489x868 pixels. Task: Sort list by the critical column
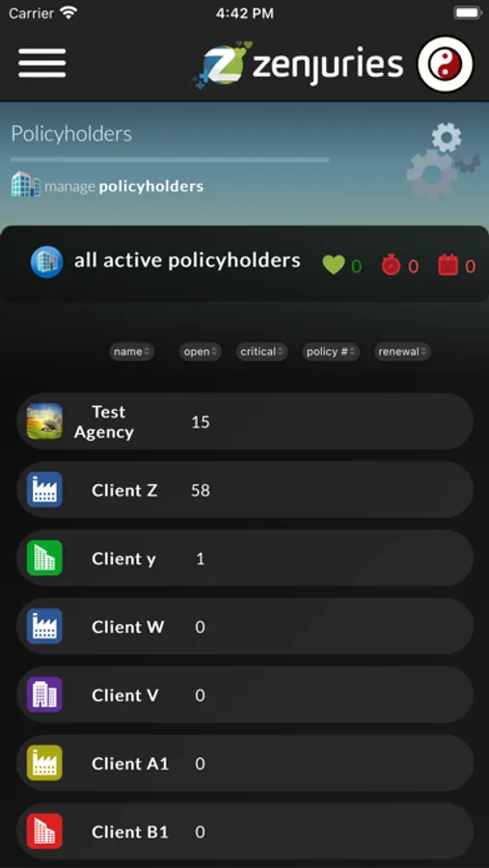pyautogui.click(x=262, y=351)
